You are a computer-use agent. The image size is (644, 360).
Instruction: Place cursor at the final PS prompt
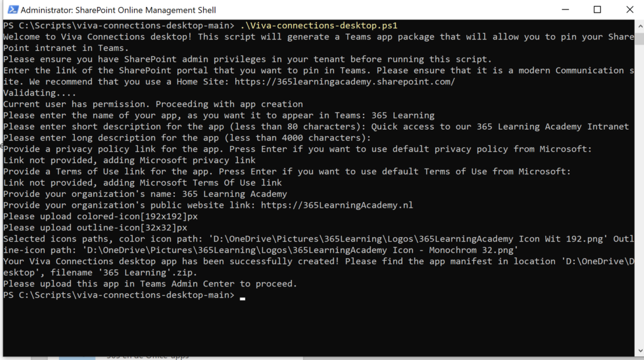pos(242,296)
